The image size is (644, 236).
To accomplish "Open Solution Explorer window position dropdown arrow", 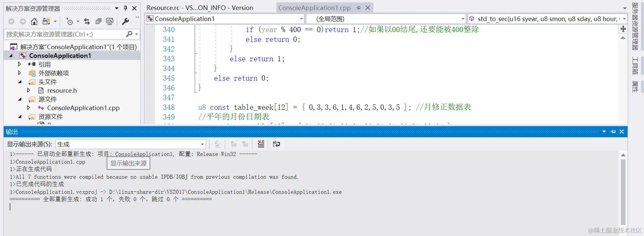I will click(116, 8).
